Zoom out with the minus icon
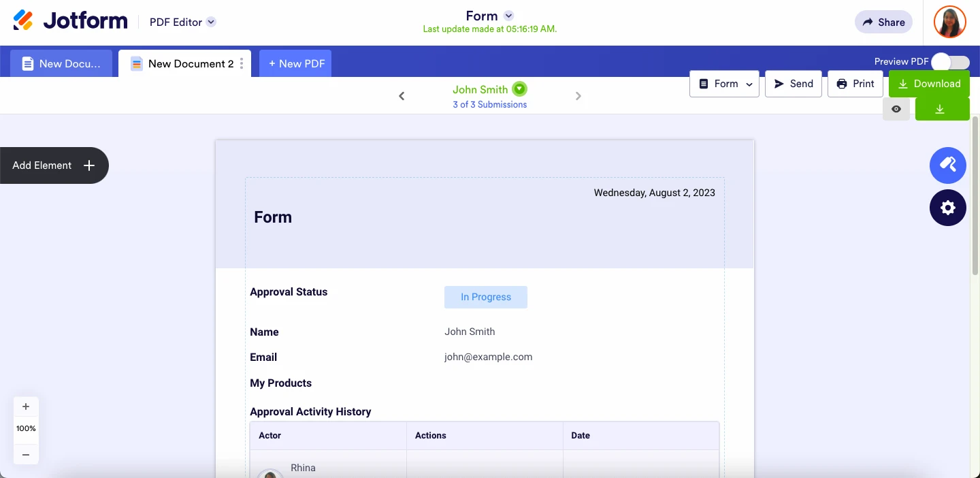Image resolution: width=980 pixels, height=478 pixels. [26, 454]
